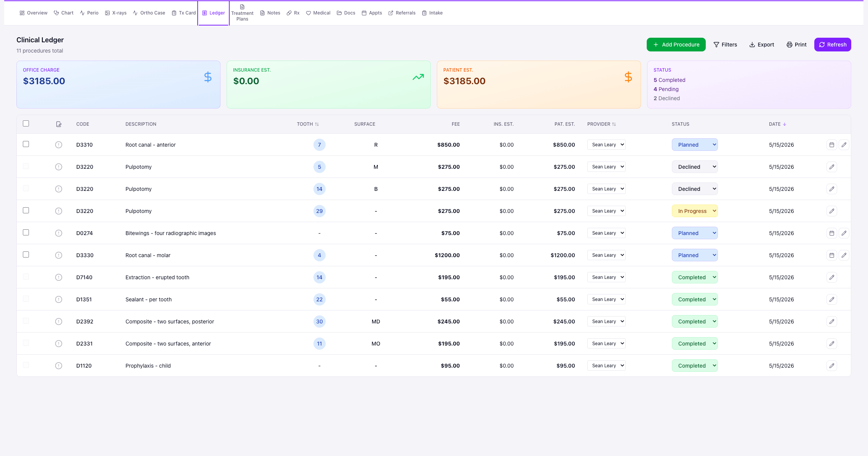Switch to the Chart tab
Viewport: 868px width, 456px height.
[x=64, y=13]
